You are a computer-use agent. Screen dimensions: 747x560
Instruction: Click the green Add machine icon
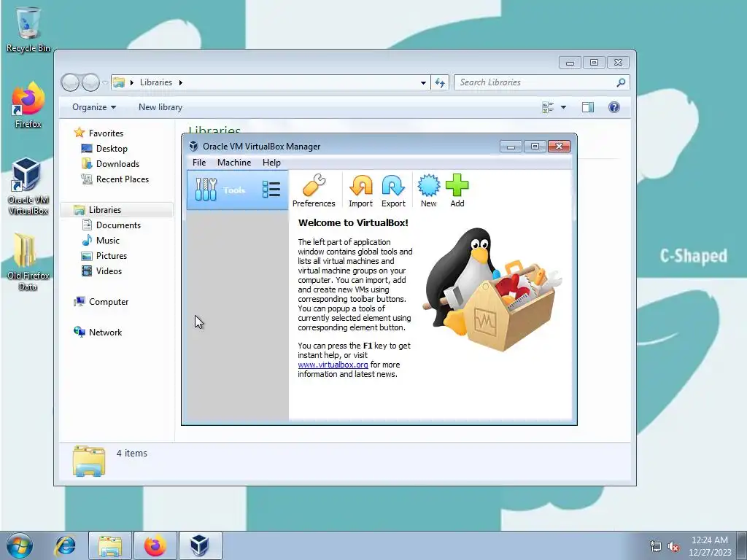pos(457,191)
